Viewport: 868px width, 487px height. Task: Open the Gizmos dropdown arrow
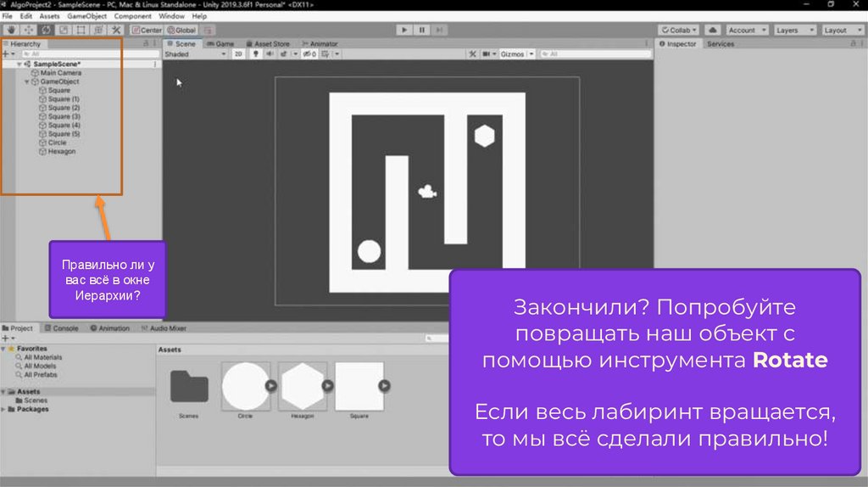(x=531, y=54)
